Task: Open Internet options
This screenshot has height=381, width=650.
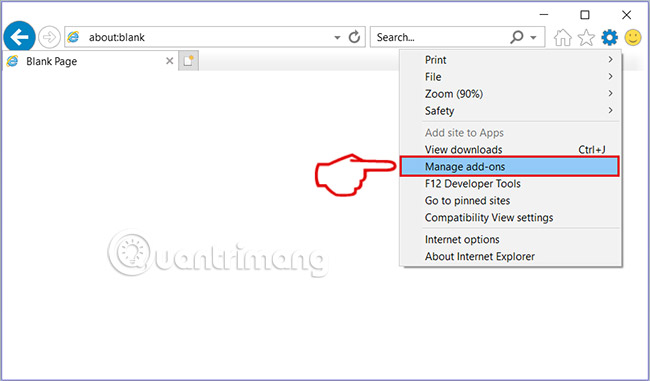Action: [511, 240]
